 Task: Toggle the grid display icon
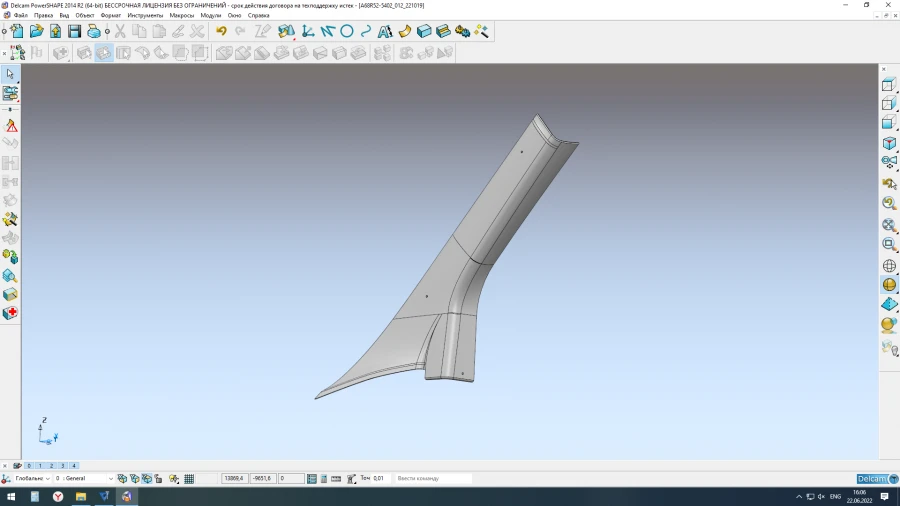189,479
